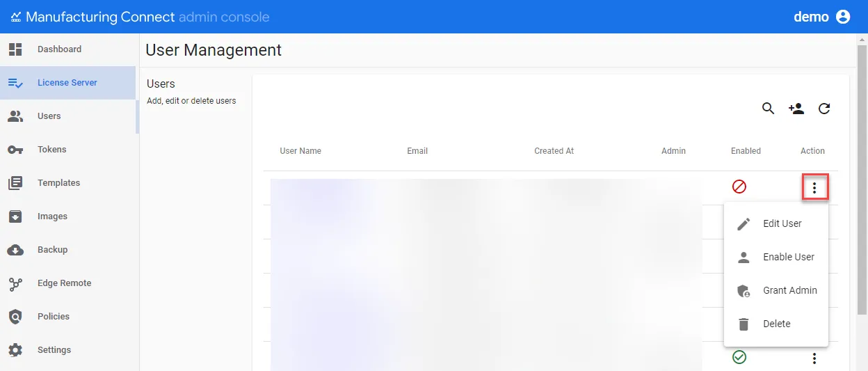Click the Created At column header
The width and height of the screenshot is (868, 371).
coord(554,151)
